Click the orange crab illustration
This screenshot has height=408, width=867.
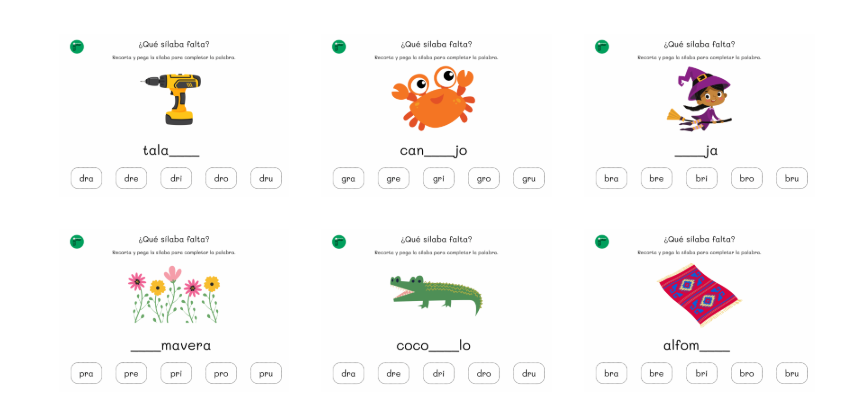coord(433,98)
